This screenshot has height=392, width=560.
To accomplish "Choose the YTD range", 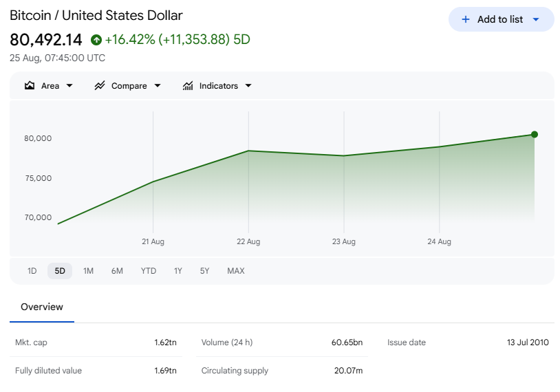I will point(149,271).
